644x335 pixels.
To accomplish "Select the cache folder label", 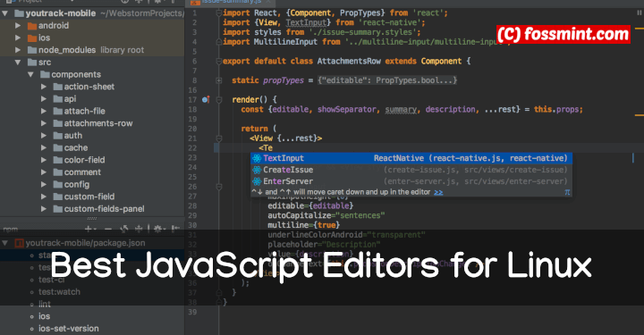I will pos(76,147).
